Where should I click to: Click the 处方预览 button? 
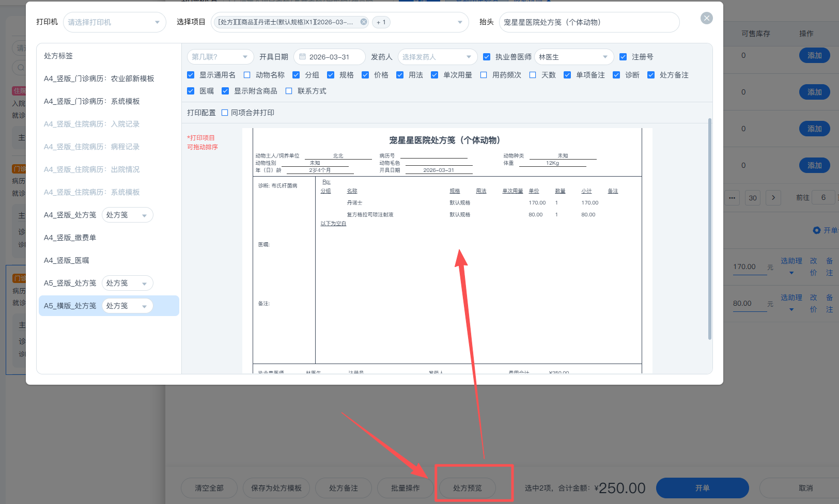coord(467,488)
